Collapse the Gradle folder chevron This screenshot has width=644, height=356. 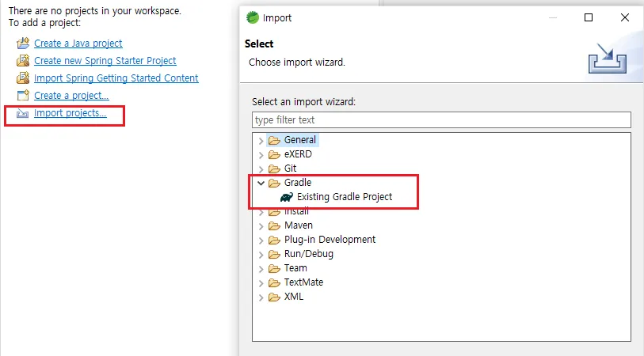tap(261, 183)
